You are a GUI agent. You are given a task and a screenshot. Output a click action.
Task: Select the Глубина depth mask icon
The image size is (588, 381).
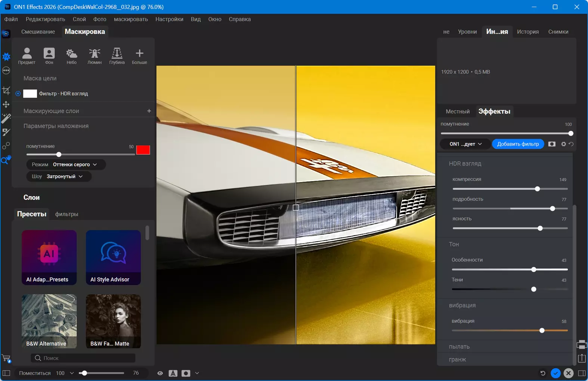(x=117, y=56)
